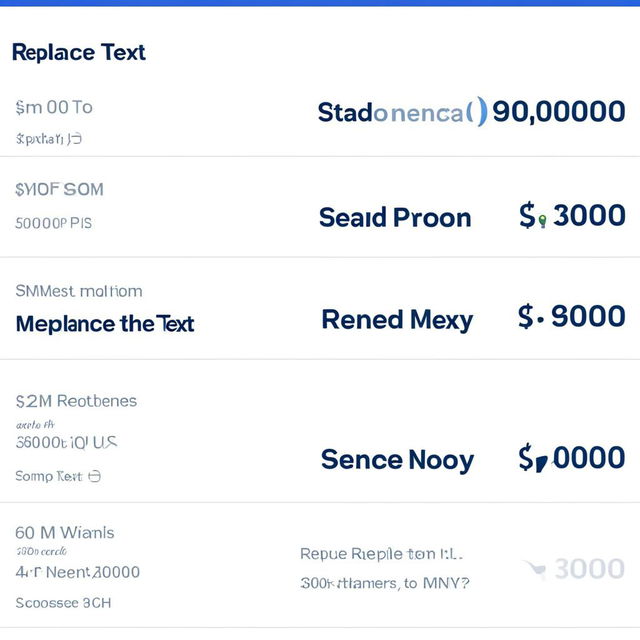Select the $ 3000 amount in Seaid Proon row
Viewport: 640px width, 640px height.
pyautogui.click(x=572, y=215)
